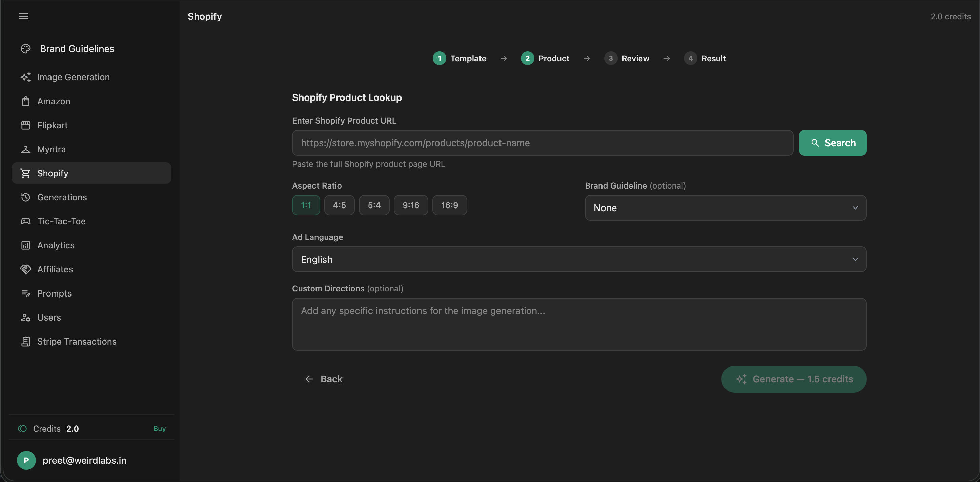The height and width of the screenshot is (482, 980).
Task: Click the hamburger menu icon
Action: (24, 16)
